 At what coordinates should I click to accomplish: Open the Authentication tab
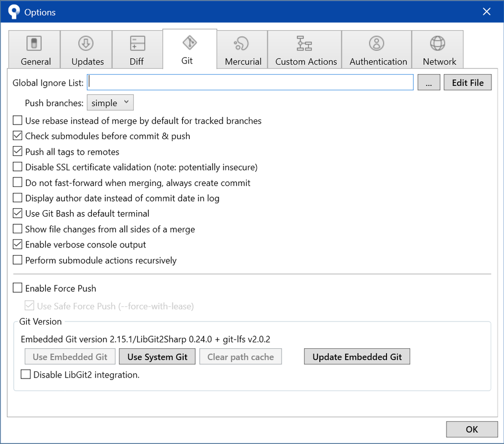pos(376,49)
